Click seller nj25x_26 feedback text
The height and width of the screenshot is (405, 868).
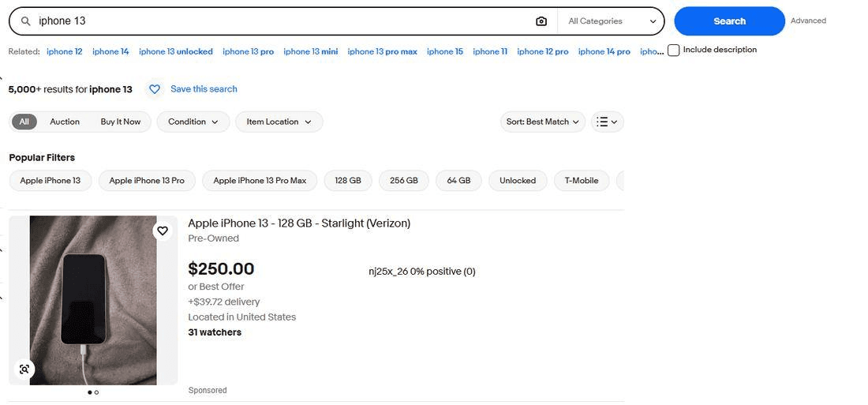422,272
